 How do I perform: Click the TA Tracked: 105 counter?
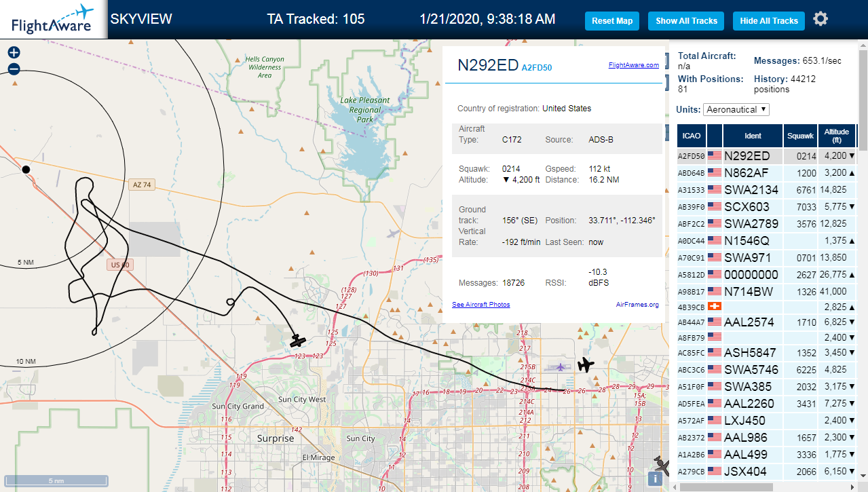(316, 19)
